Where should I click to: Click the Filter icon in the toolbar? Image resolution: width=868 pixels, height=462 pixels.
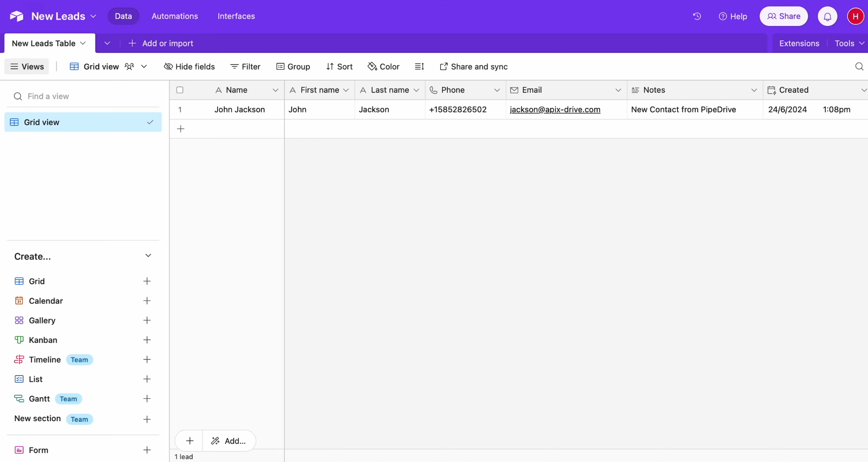pyautogui.click(x=235, y=67)
